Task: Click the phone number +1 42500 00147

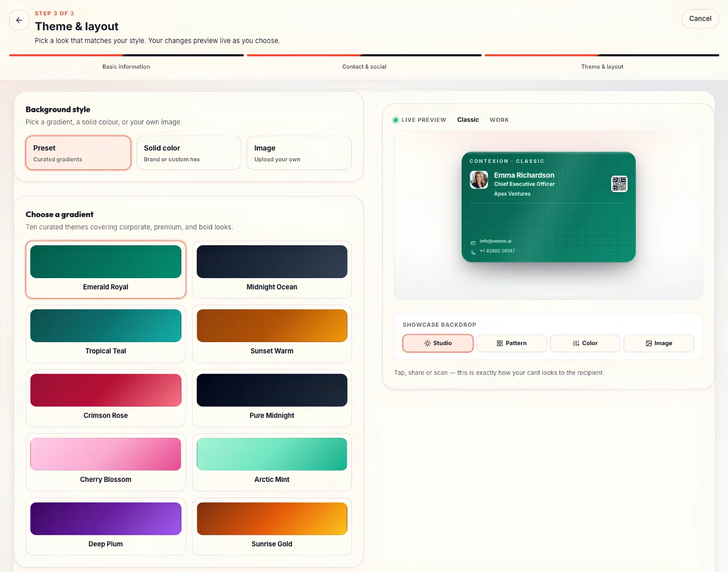Action: click(497, 251)
